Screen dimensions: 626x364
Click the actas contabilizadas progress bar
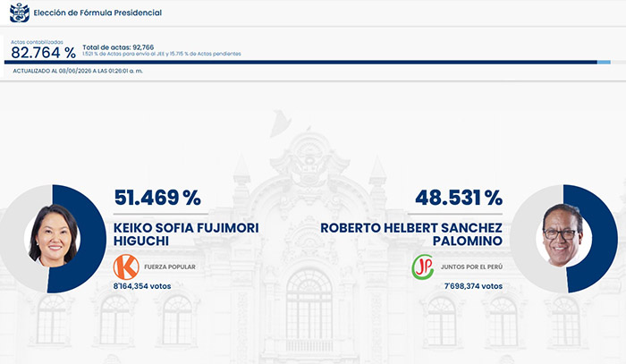click(x=313, y=63)
